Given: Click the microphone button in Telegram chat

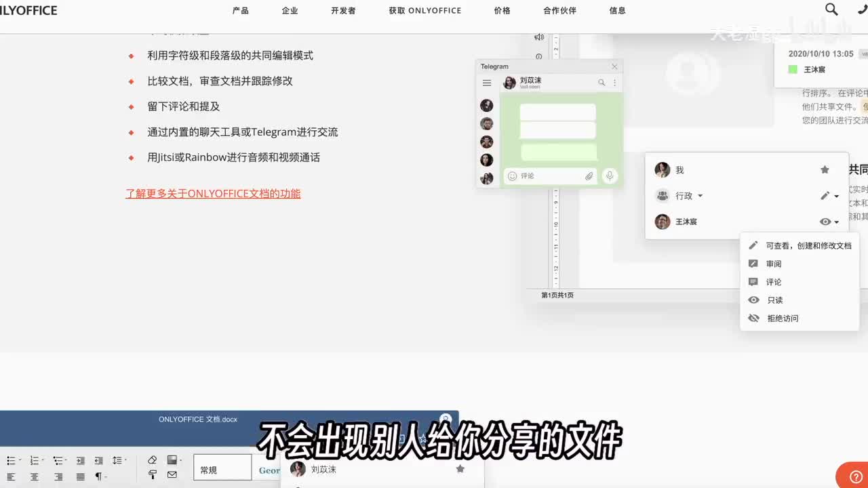Looking at the screenshot, I should tap(610, 176).
